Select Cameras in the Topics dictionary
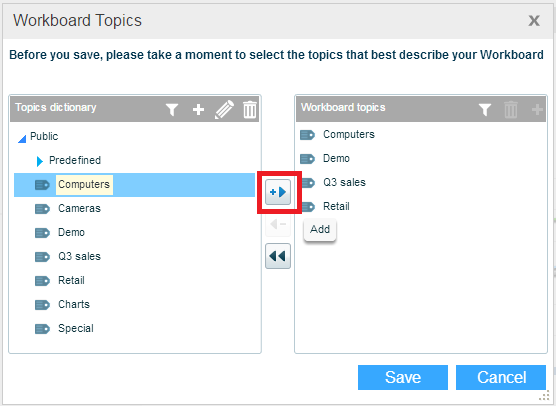 pos(79,208)
